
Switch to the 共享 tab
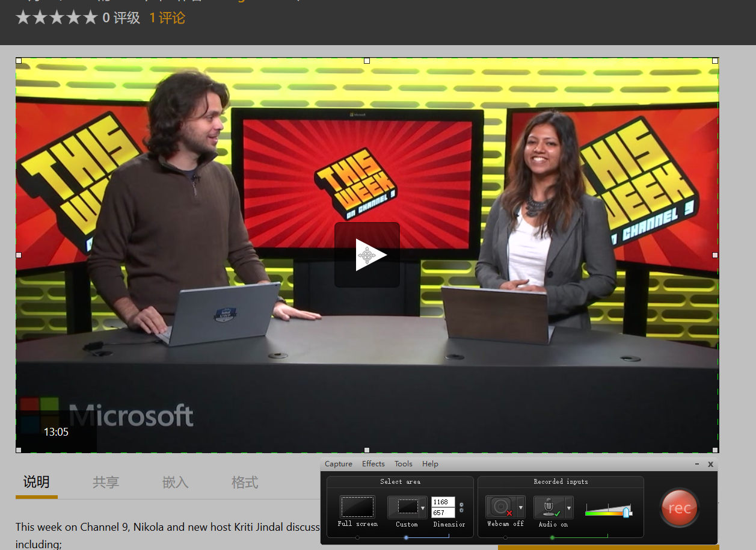106,482
